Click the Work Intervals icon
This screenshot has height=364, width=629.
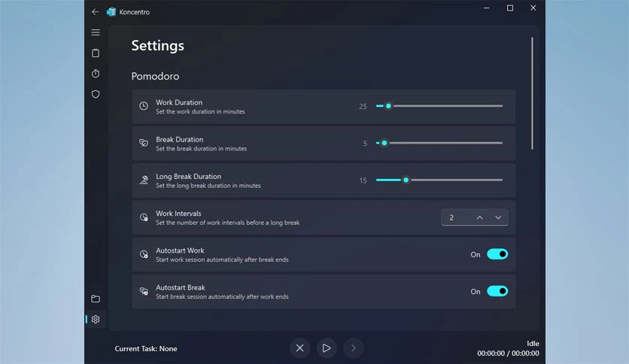coord(144,217)
